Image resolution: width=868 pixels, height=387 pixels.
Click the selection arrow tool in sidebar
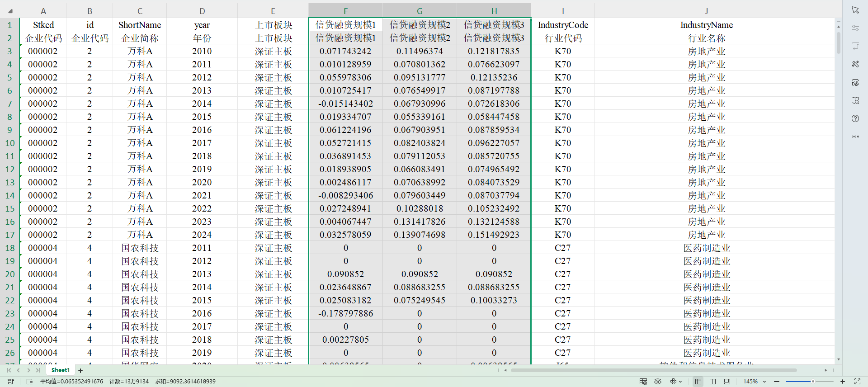point(855,10)
